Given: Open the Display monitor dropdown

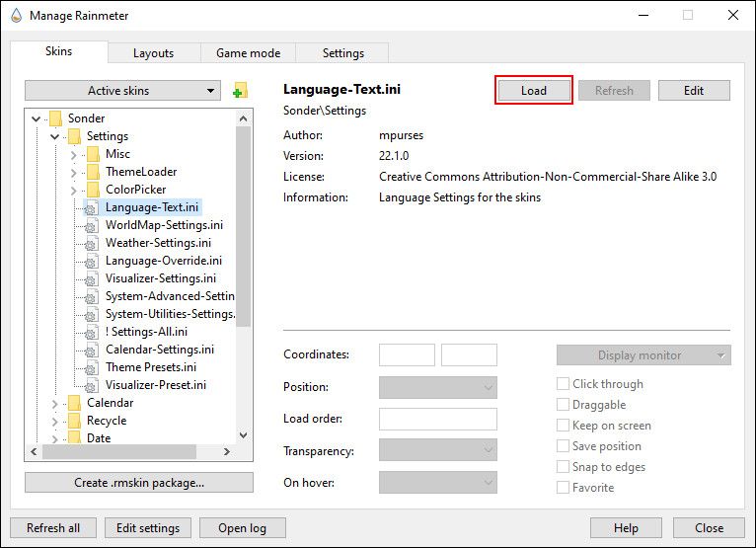Looking at the screenshot, I should pos(643,355).
